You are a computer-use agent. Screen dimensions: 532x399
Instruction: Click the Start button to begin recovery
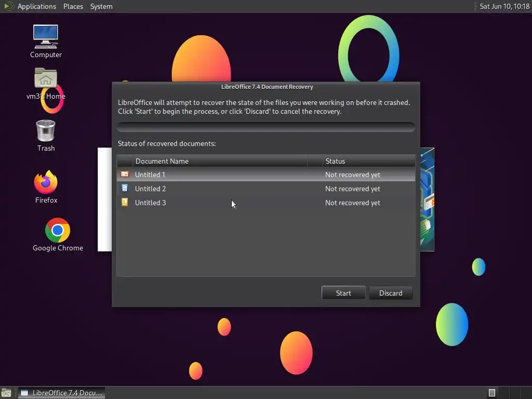343,293
